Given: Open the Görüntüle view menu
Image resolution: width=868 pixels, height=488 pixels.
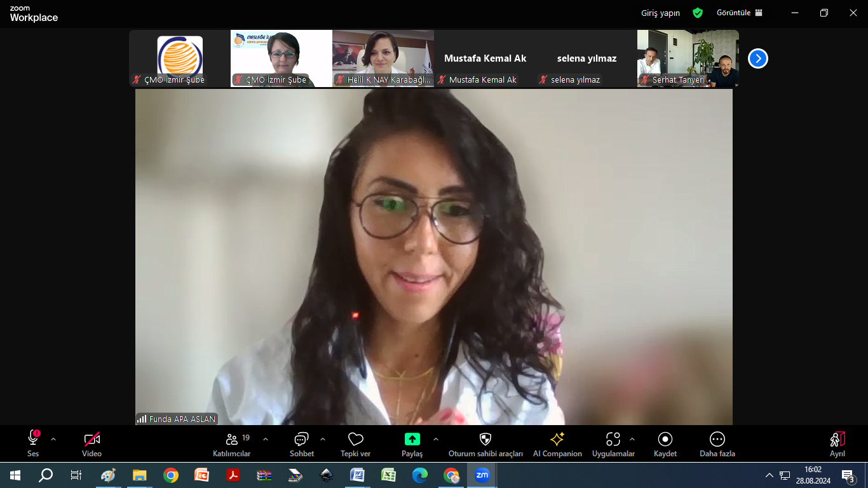Looking at the screenshot, I should [x=740, y=13].
